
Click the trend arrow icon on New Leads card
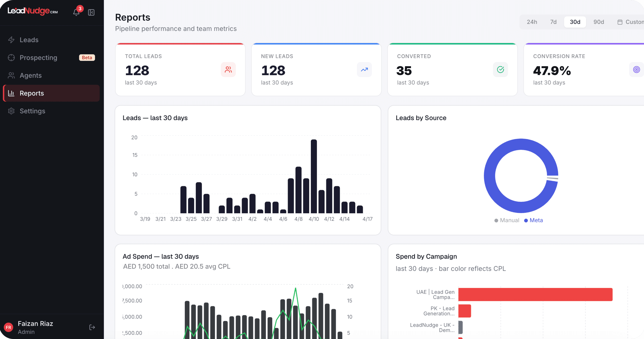click(364, 69)
